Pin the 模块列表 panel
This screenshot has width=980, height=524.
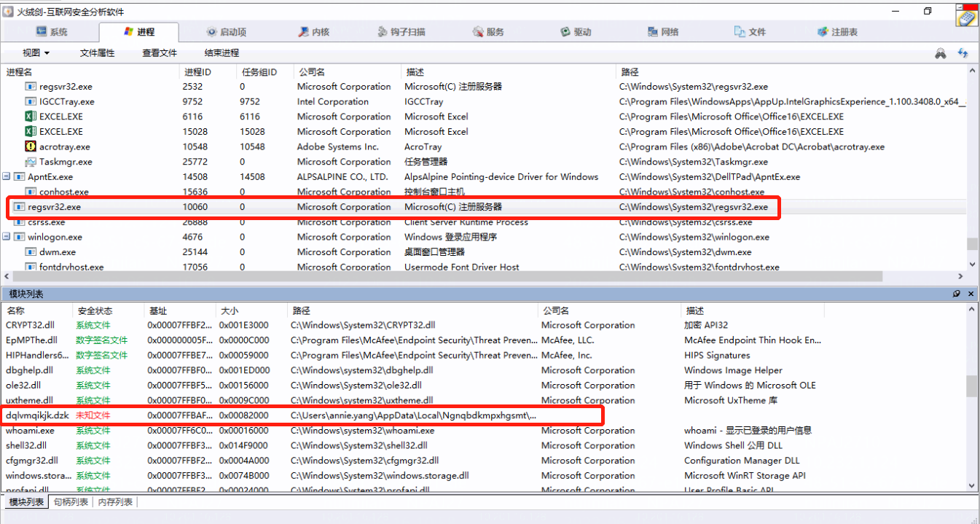957,294
